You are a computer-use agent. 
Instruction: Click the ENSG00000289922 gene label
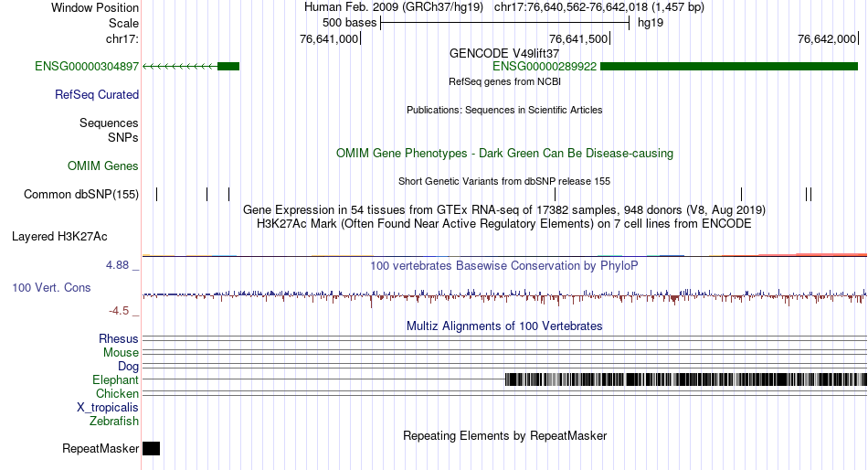(545, 67)
